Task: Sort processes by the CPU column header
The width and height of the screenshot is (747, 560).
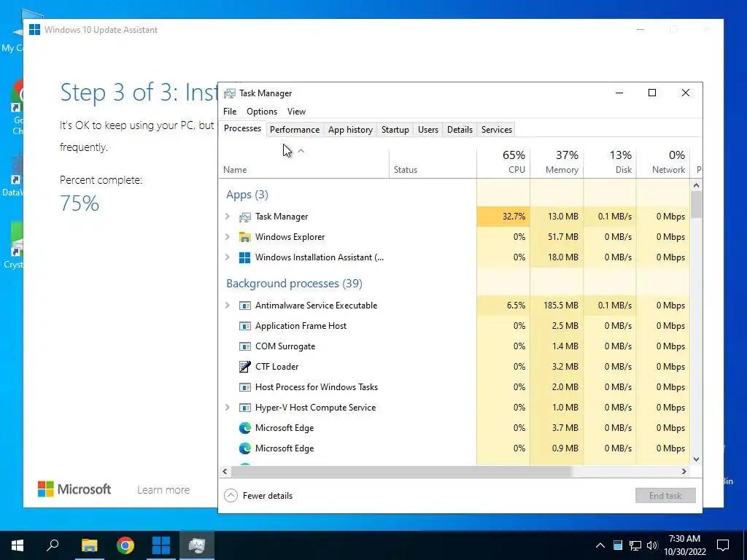Action: tap(503, 162)
